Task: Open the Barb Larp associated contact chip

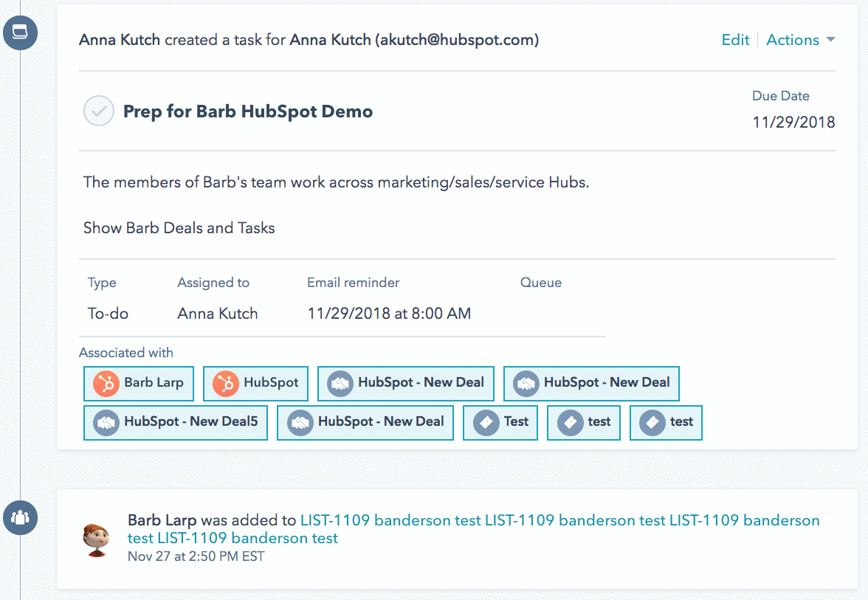Action: coord(139,383)
